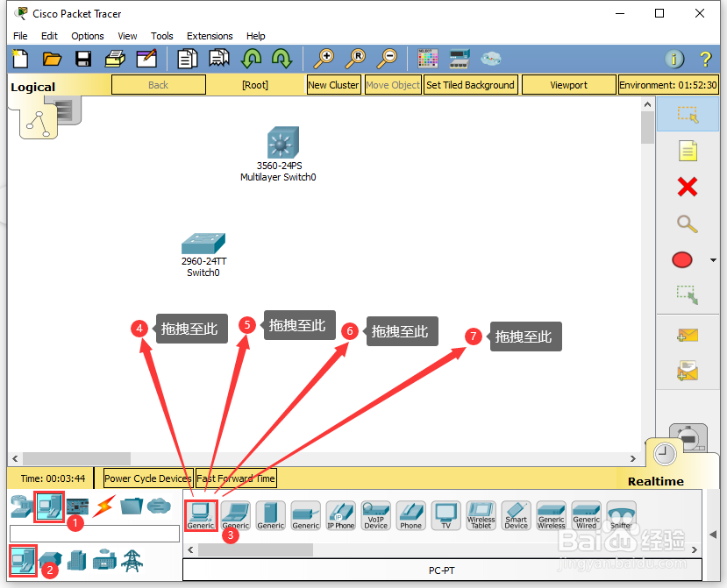Open the info icon in the toolbar
Screen dimensions: 727x588
click(674, 59)
